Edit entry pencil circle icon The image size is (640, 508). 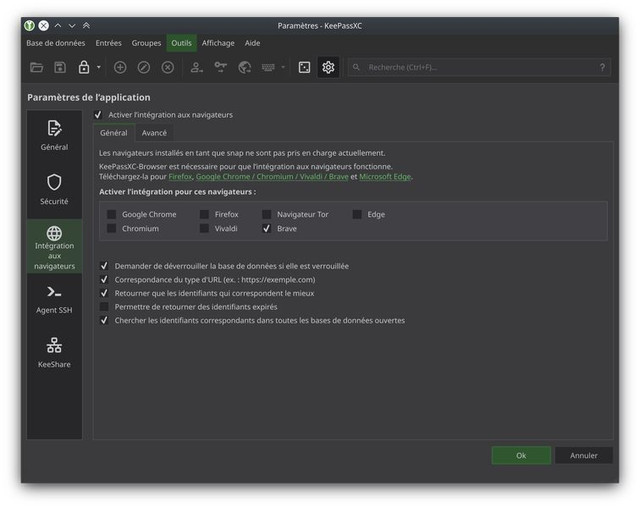[144, 67]
